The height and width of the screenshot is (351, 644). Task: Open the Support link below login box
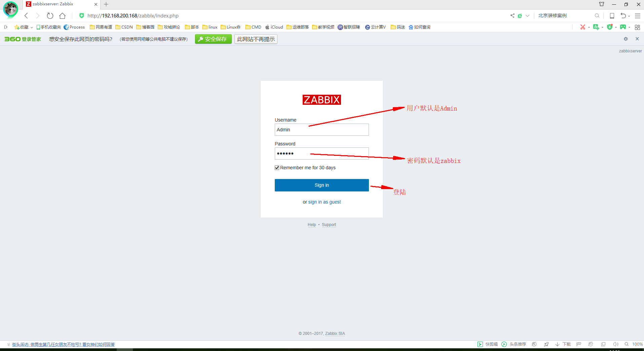click(x=329, y=225)
